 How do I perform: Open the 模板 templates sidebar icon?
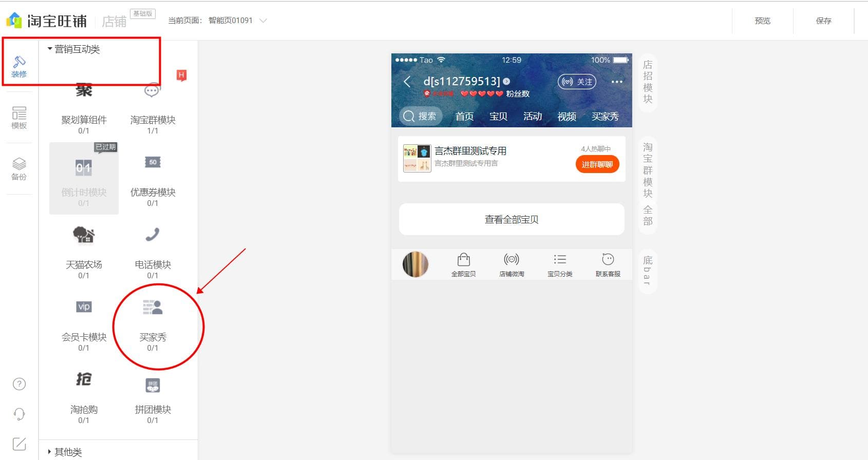coord(19,118)
